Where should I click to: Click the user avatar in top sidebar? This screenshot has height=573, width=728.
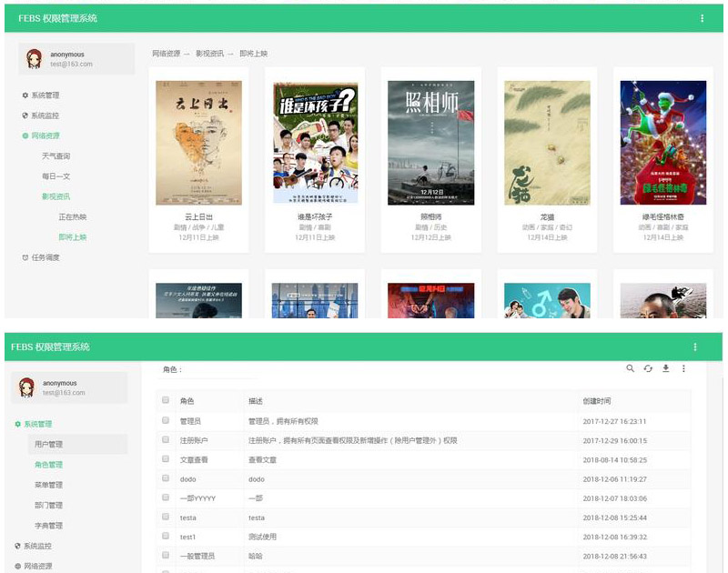[x=34, y=59]
